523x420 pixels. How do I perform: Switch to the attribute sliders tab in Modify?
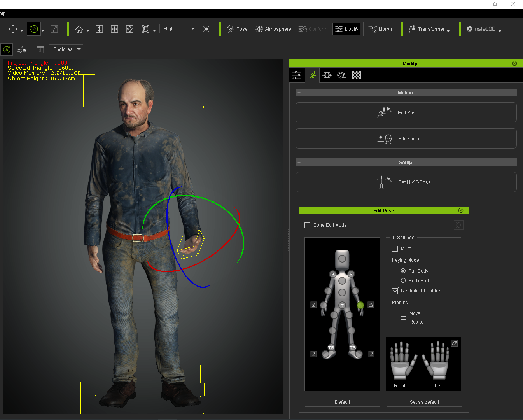pyautogui.click(x=297, y=75)
